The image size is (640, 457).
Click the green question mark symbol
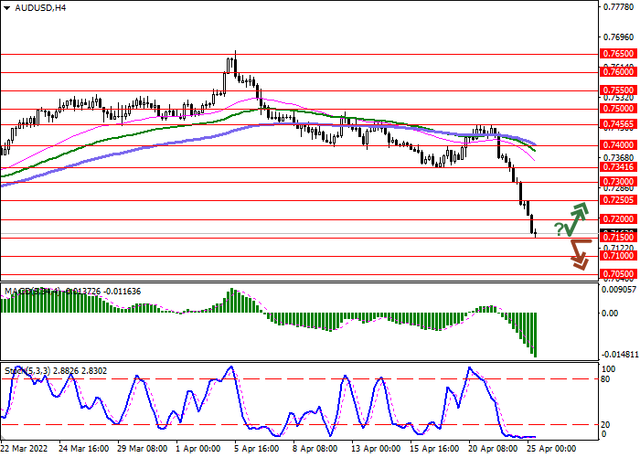pos(559,229)
